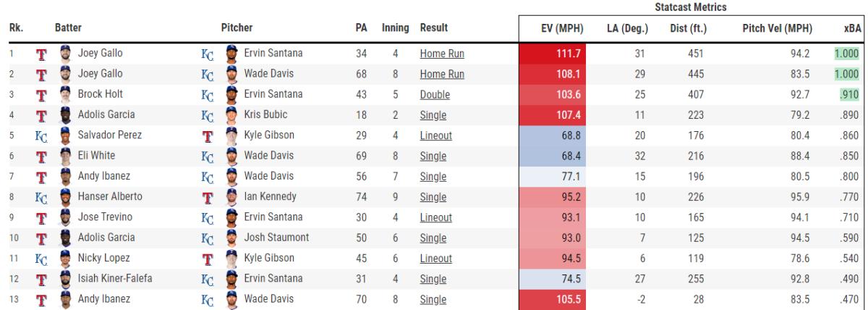Click the Rangers logo next to Brock Holt
The image size is (868, 310).
pyautogui.click(x=42, y=94)
